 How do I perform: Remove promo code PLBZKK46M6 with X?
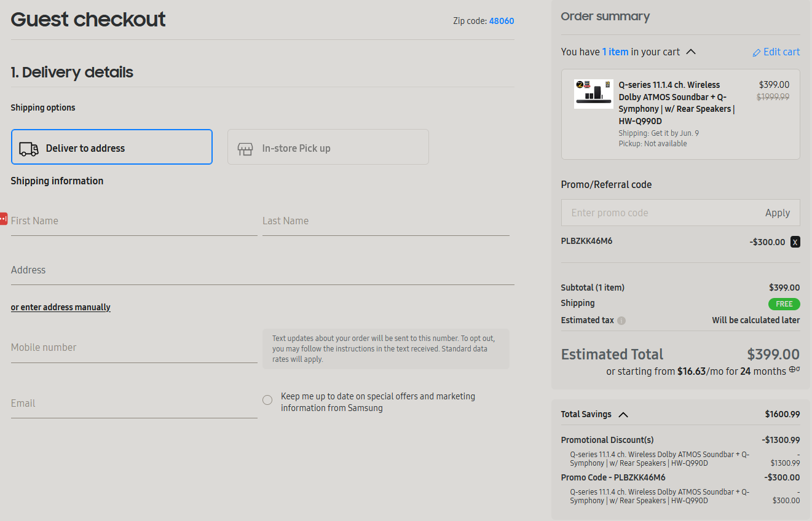[x=795, y=242]
